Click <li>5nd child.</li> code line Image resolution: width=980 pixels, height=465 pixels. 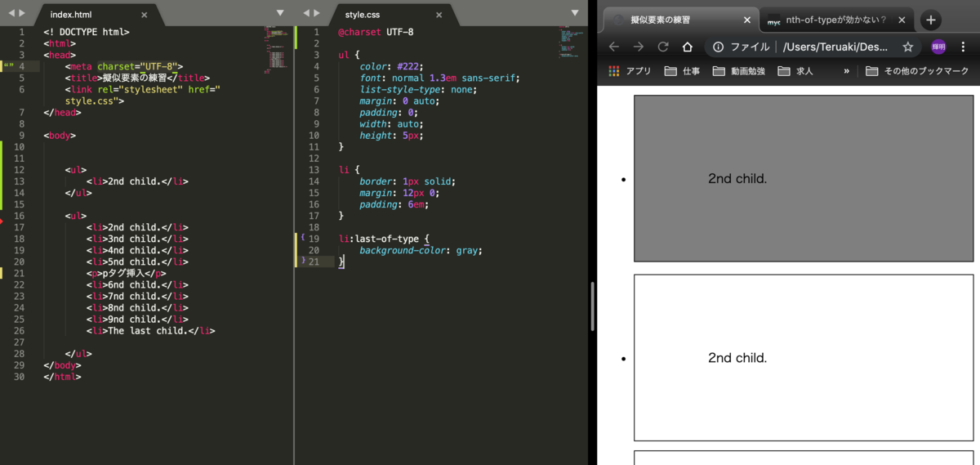point(137,262)
